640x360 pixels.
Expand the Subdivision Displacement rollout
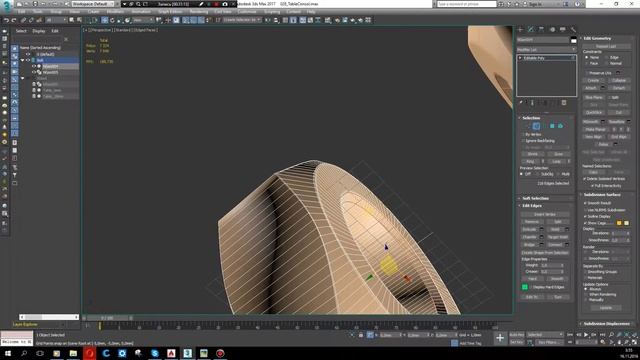click(607, 324)
